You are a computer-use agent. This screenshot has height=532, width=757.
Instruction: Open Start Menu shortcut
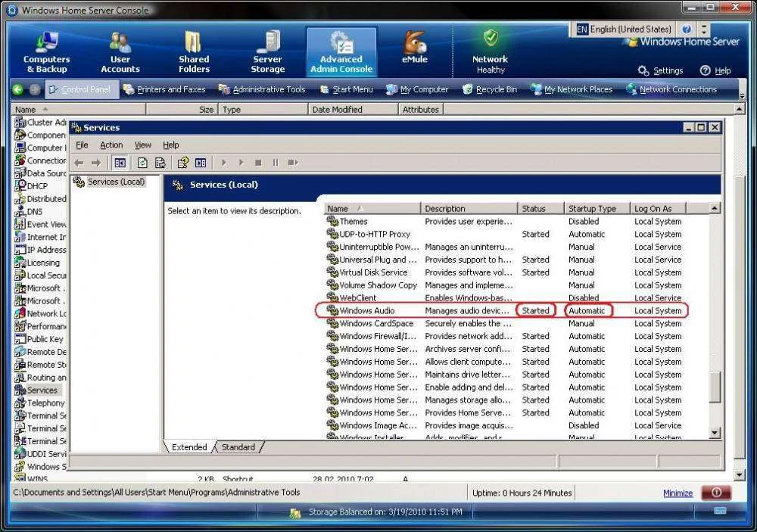(x=346, y=89)
